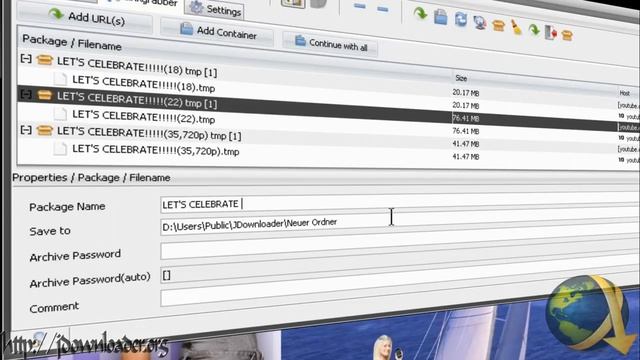
Task: Click the globe monitor toolbar icon
Action: pos(480,22)
